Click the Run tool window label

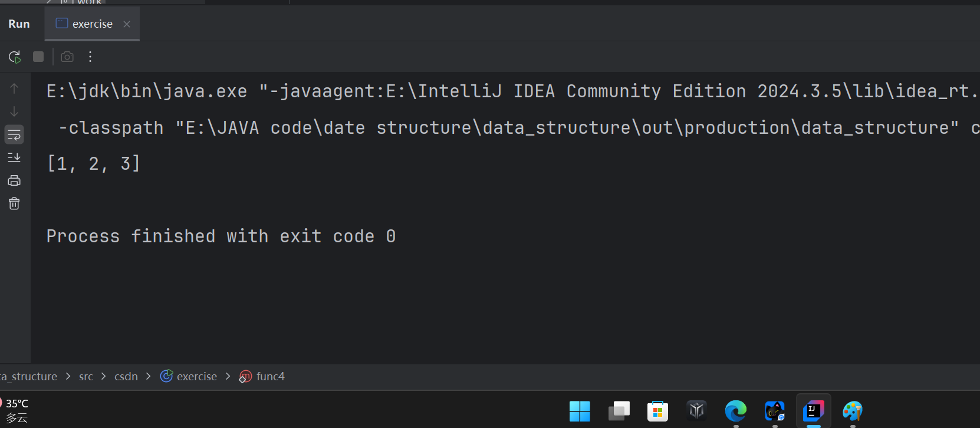pyautogui.click(x=19, y=24)
